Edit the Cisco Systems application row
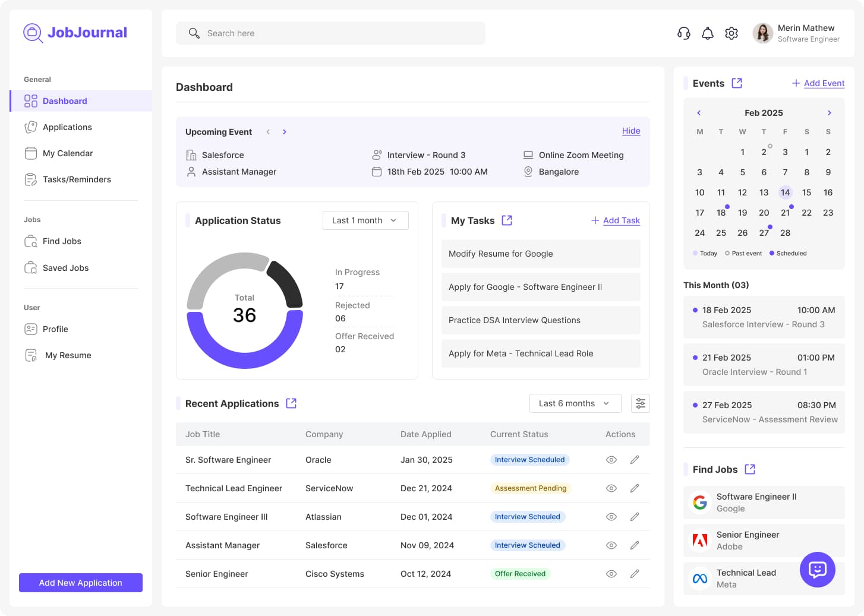 click(635, 574)
